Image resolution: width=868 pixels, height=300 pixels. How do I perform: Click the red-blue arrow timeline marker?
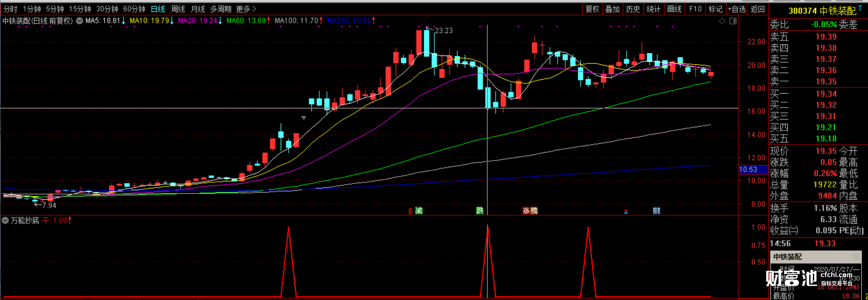pos(626,211)
